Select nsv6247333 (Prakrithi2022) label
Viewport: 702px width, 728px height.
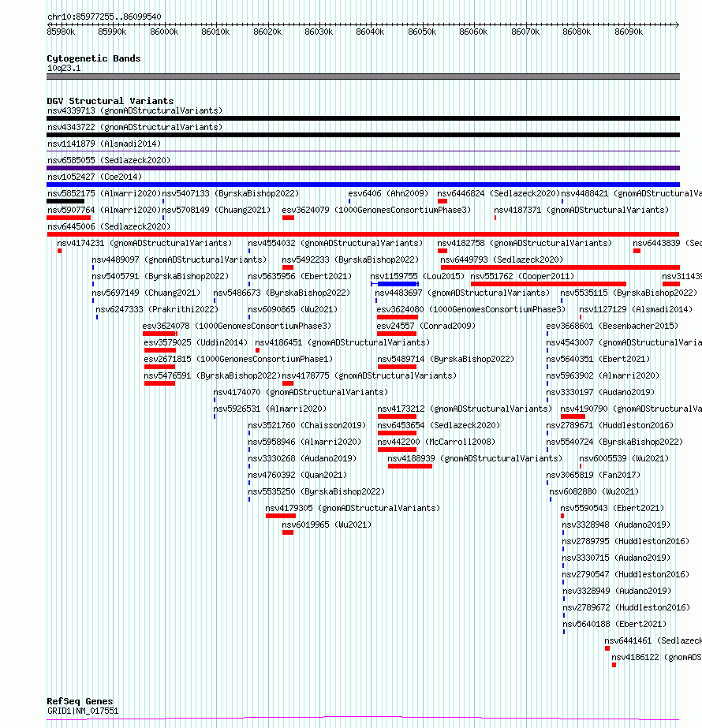point(157,309)
